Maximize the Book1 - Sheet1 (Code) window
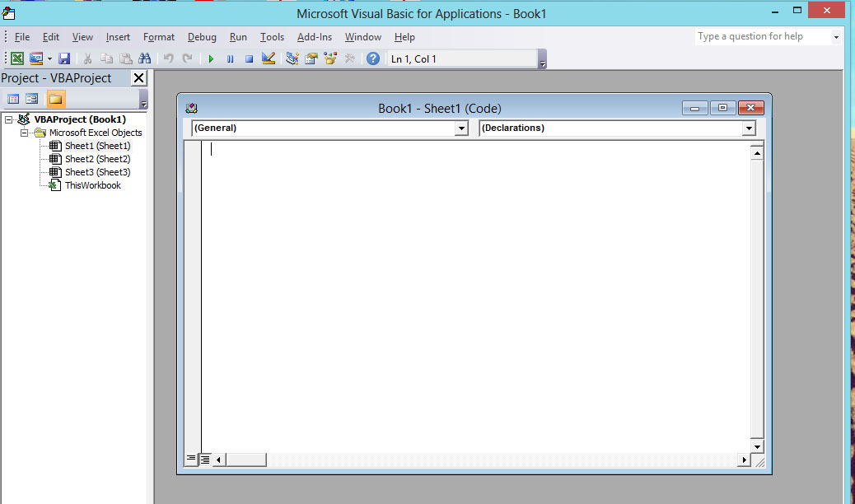Viewport: 855px width, 504px height. [x=723, y=108]
